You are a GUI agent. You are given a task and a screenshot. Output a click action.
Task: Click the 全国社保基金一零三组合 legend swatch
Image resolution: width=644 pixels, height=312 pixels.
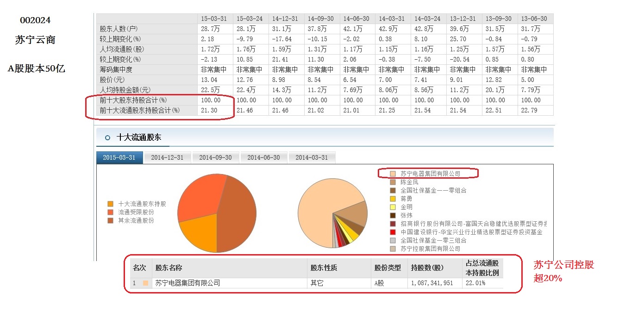(393, 240)
